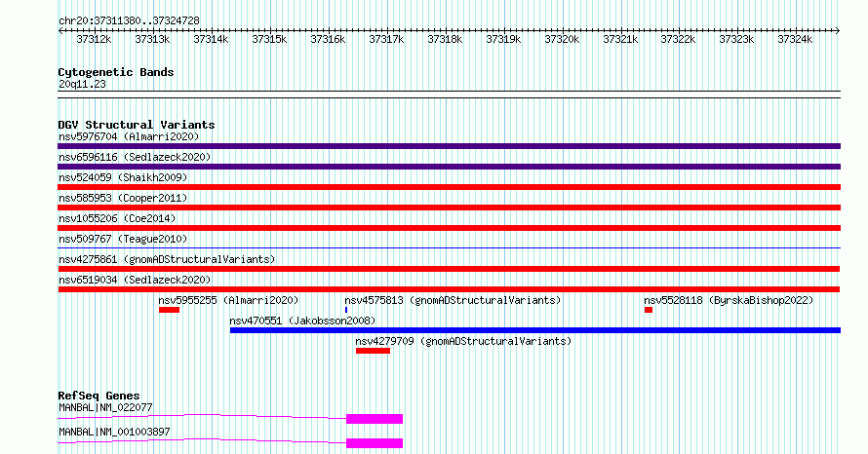Open the nsv524059 (Shaikh2009) variant label

click(123, 177)
